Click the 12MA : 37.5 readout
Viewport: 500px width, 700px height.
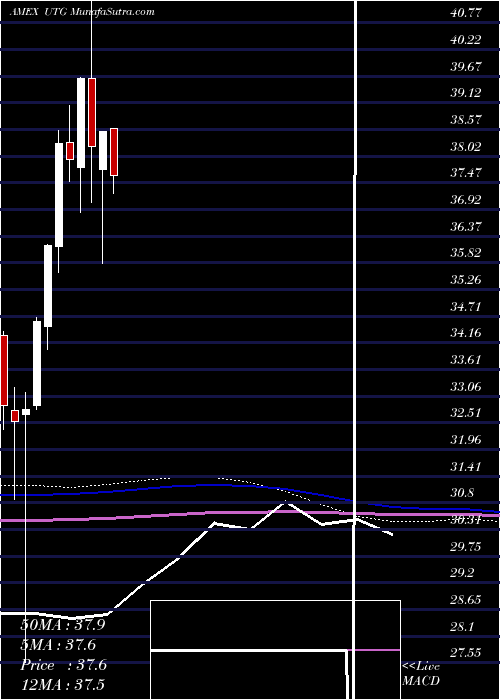pyautogui.click(x=62, y=684)
